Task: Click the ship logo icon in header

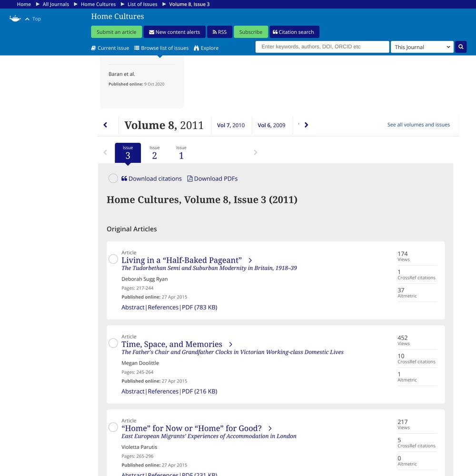Action: [15, 19]
